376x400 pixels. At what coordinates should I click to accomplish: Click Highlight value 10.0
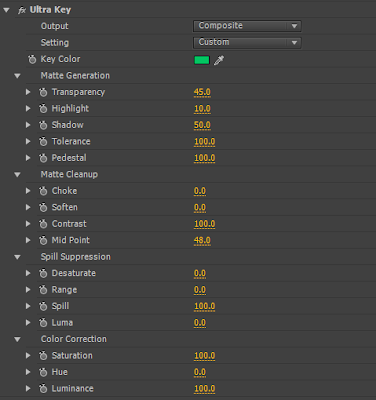202,109
